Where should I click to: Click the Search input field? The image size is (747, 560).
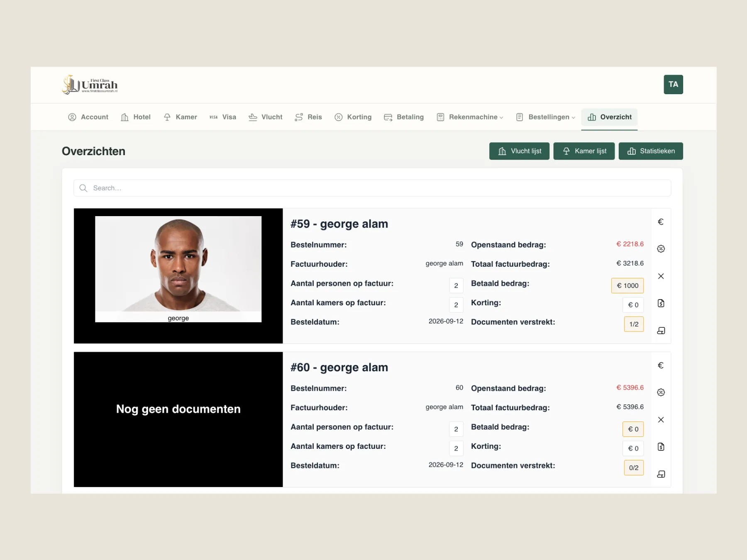point(372,188)
